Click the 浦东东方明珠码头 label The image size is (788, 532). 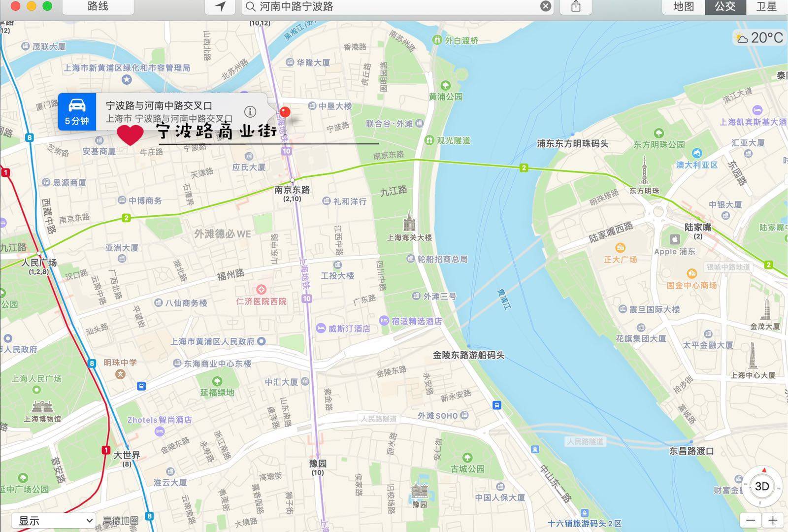click(x=573, y=143)
